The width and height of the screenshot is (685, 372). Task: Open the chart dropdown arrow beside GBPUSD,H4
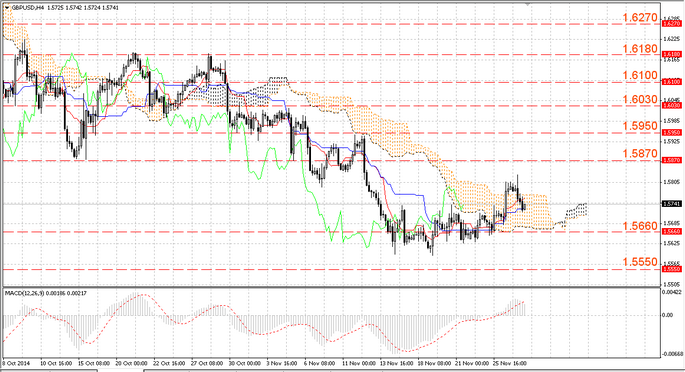pyautogui.click(x=7, y=8)
